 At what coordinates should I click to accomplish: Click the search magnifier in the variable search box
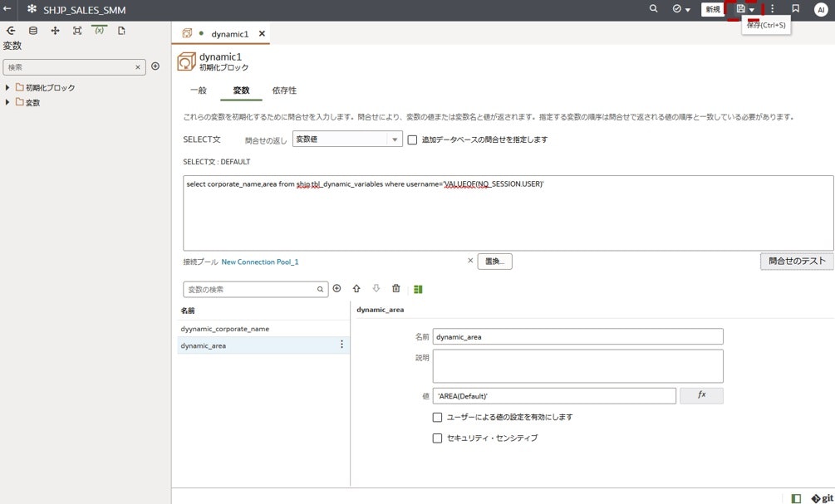(320, 290)
